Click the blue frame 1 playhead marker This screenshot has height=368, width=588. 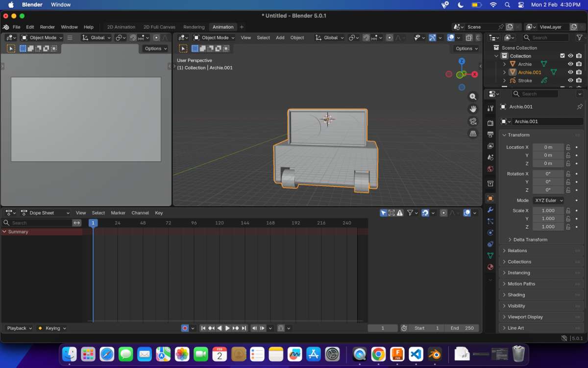[93, 223]
